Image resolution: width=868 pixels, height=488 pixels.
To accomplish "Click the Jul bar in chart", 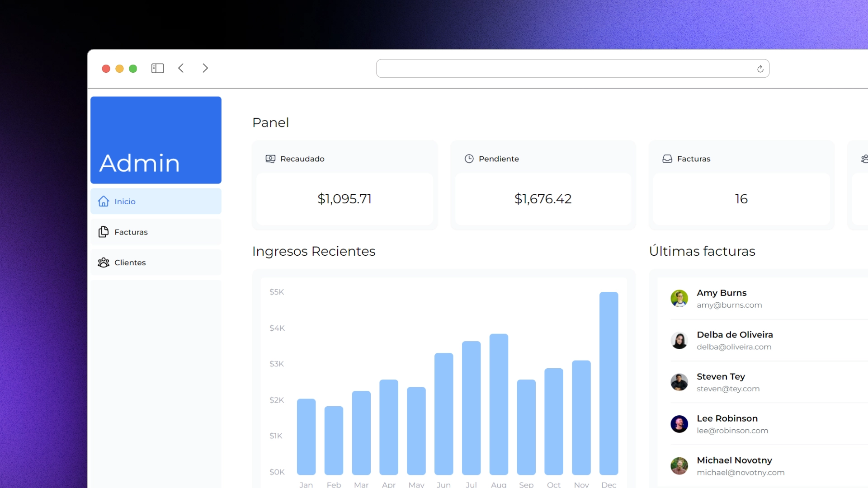I will (471, 408).
